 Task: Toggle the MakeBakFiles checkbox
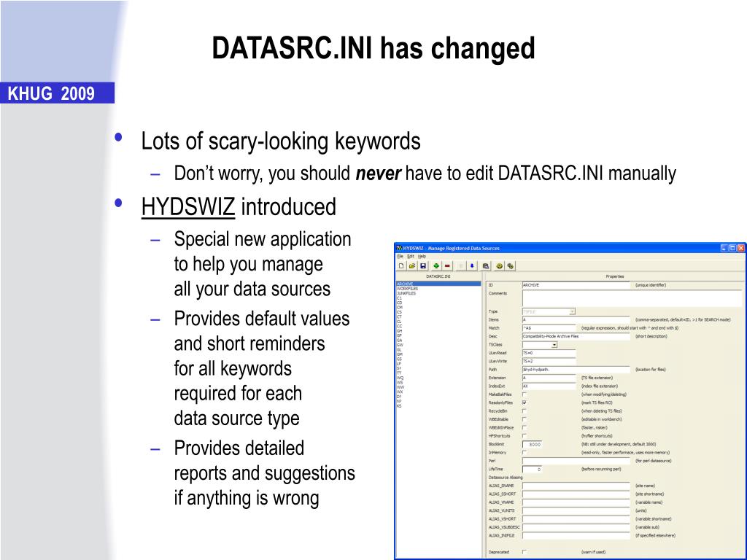(x=525, y=394)
